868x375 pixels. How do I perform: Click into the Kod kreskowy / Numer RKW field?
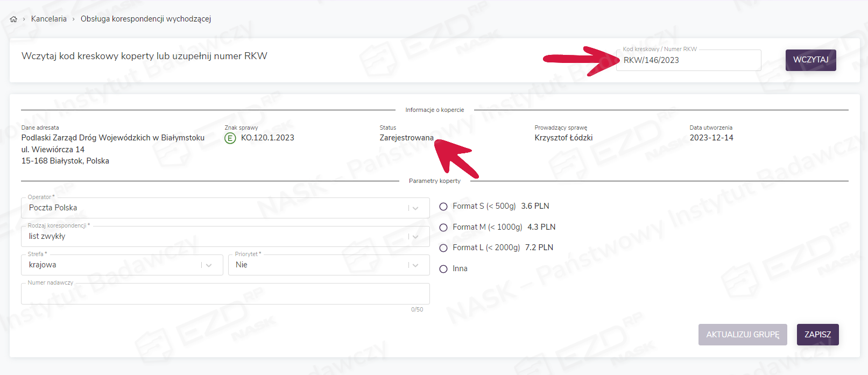(688, 60)
